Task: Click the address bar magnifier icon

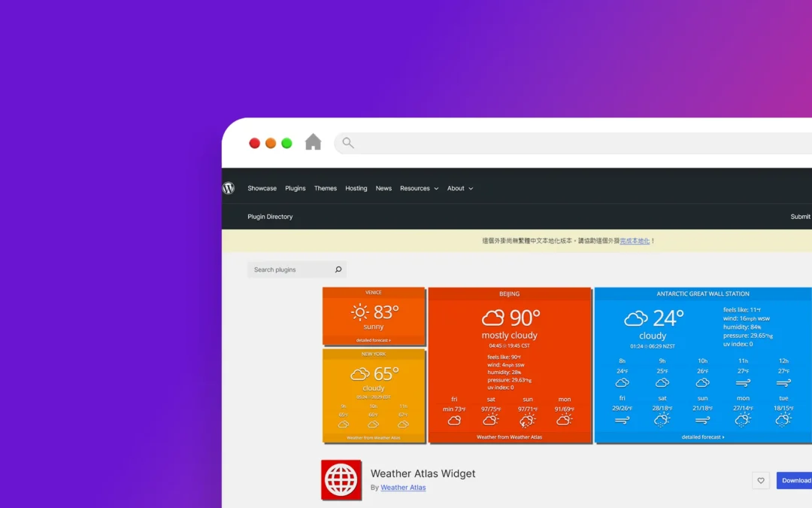Action: click(348, 142)
